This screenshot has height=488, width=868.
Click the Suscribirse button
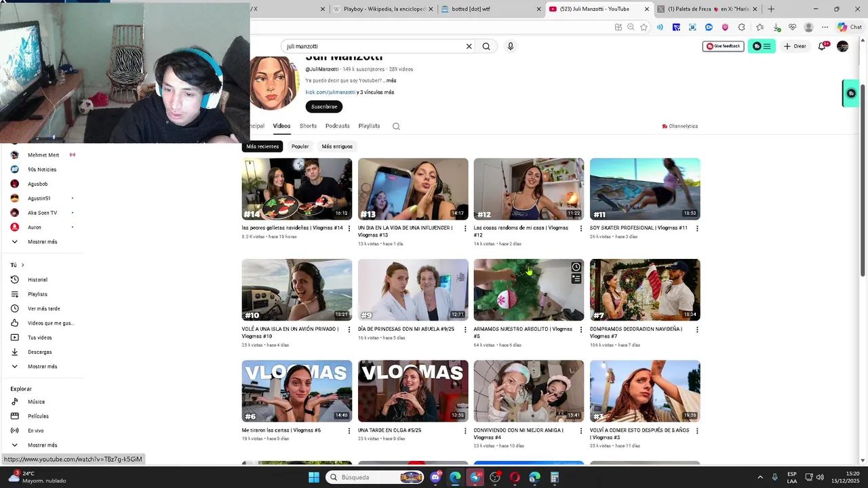pyautogui.click(x=324, y=106)
